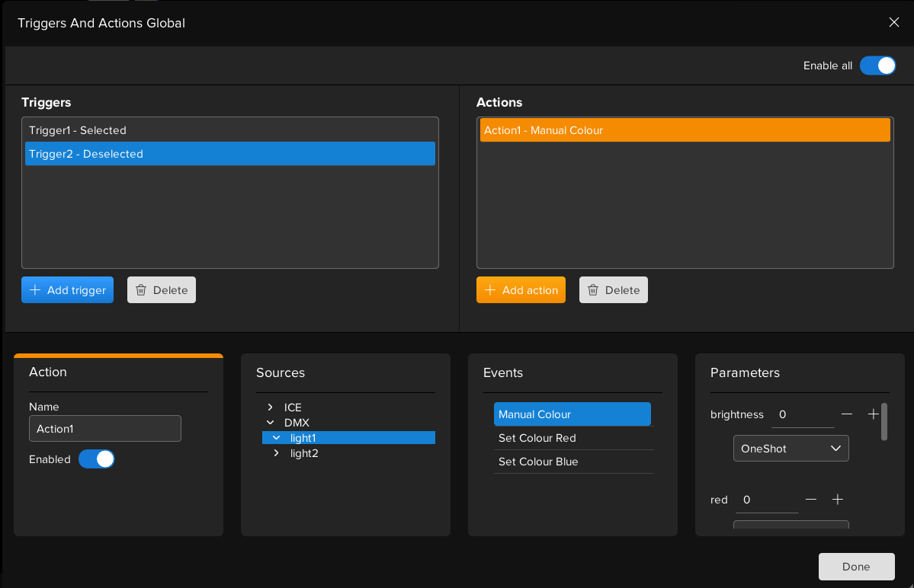The image size is (914, 588).
Task: Expand the light2 tree node
Action: 277,453
